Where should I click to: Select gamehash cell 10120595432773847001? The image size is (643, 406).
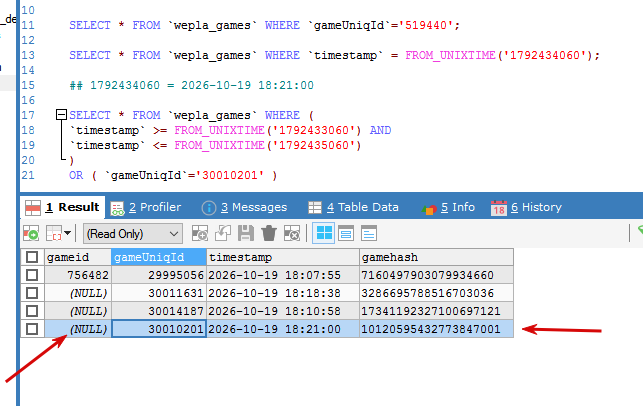[436, 329]
